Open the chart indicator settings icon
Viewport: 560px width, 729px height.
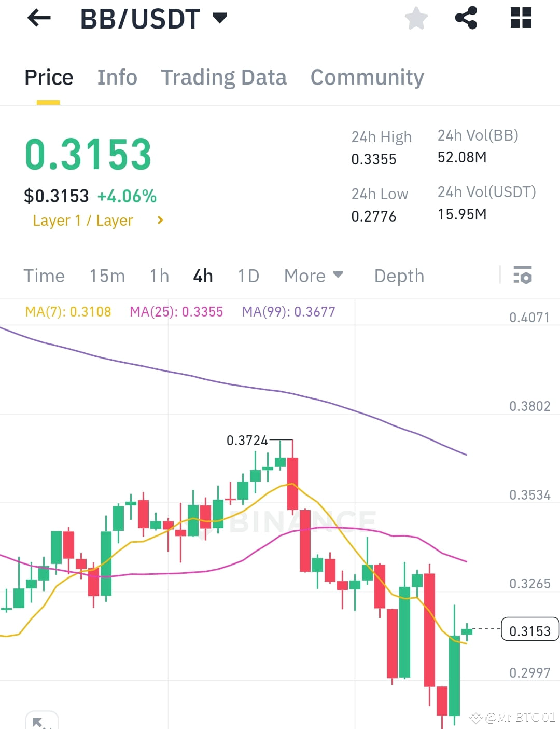(x=523, y=276)
